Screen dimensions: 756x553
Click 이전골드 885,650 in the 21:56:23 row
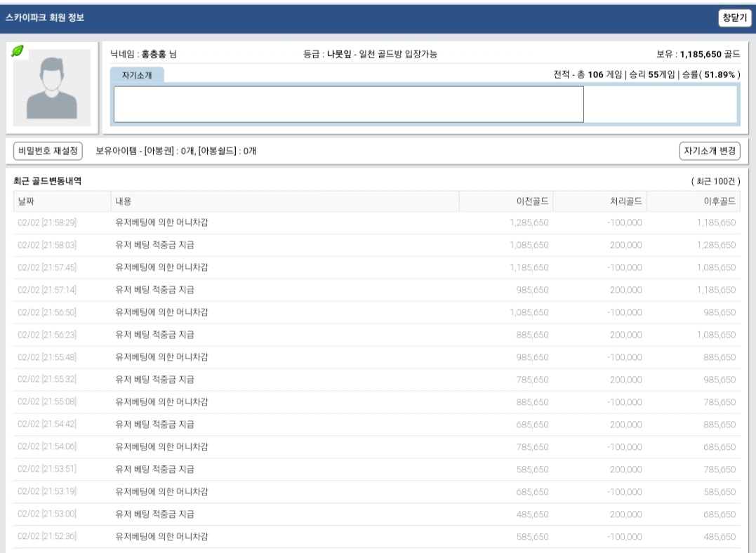coord(532,335)
